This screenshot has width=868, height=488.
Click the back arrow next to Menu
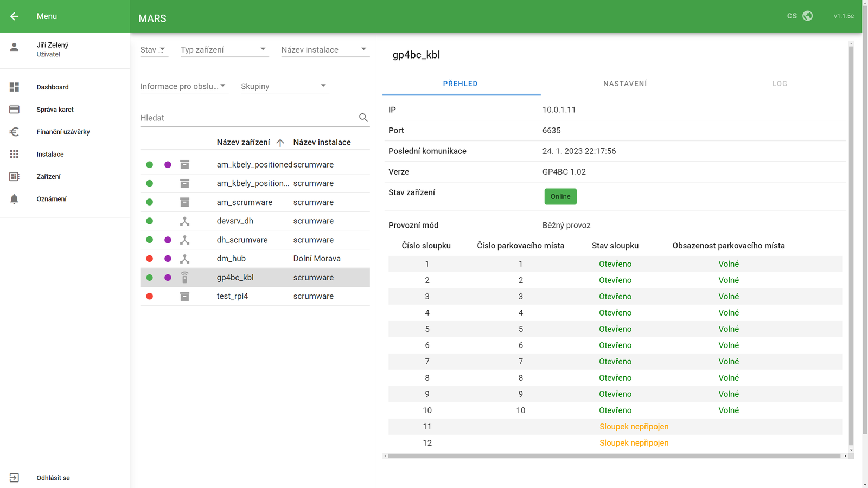click(14, 16)
